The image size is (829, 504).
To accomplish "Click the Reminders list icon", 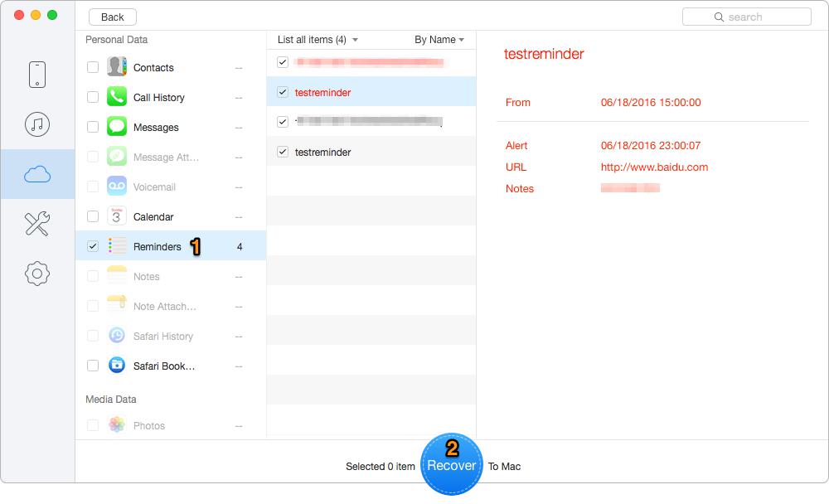I will (x=117, y=246).
